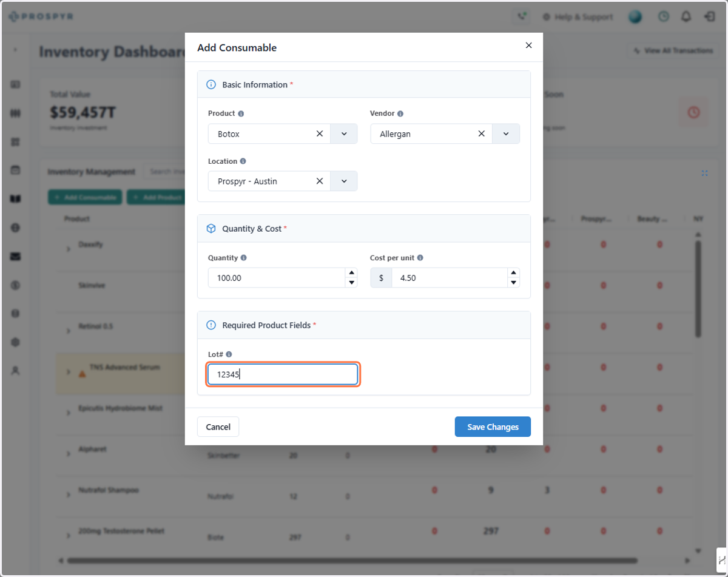Click the notifications bell icon
The height and width of the screenshot is (577, 728).
point(686,17)
